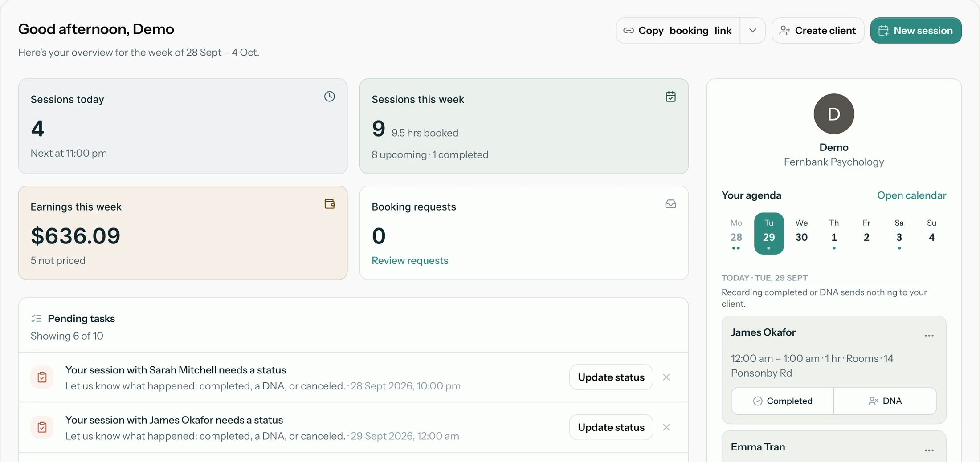Click the wallet icon in Earnings this week
This screenshot has width=980, height=462.
pos(329,204)
